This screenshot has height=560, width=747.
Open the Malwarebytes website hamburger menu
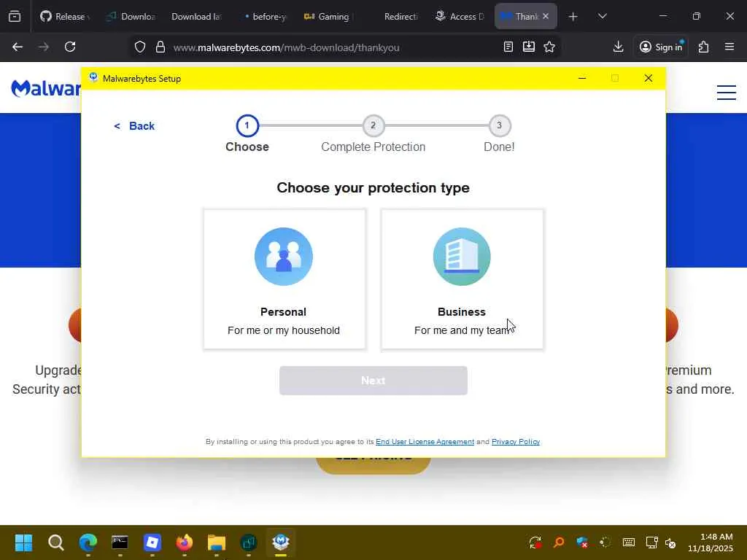(x=727, y=93)
